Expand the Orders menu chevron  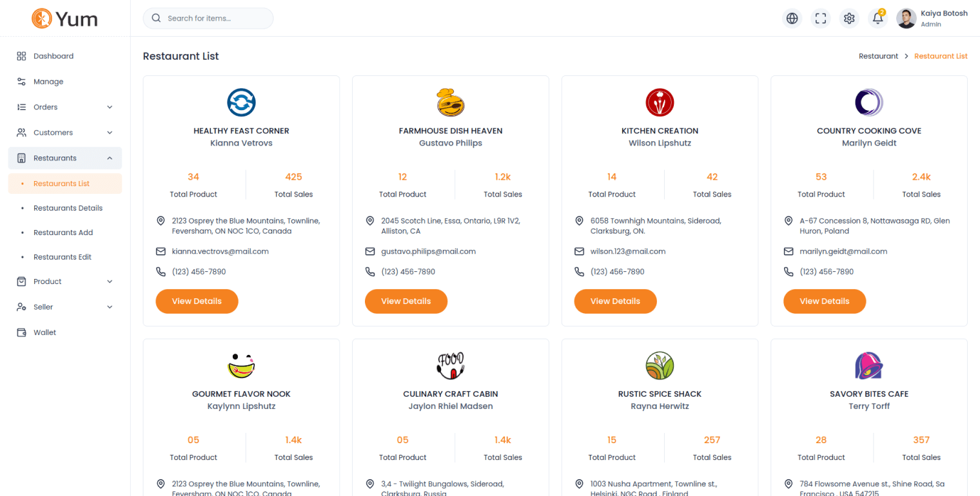point(110,107)
